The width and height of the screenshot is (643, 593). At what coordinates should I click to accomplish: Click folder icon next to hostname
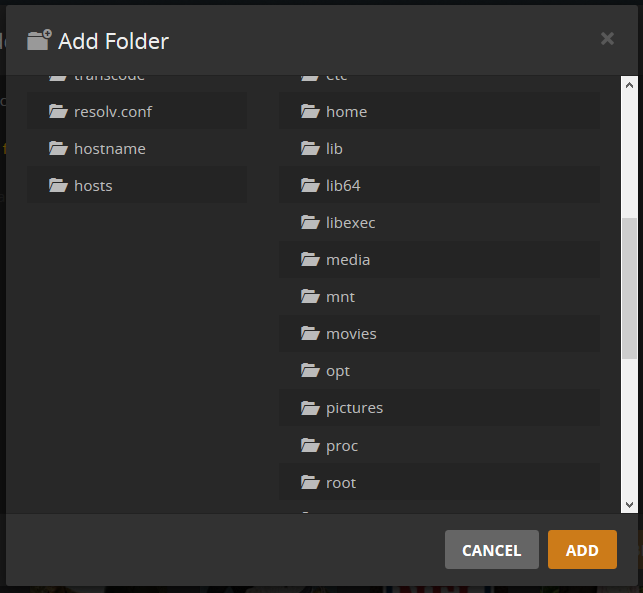pyautogui.click(x=58, y=148)
